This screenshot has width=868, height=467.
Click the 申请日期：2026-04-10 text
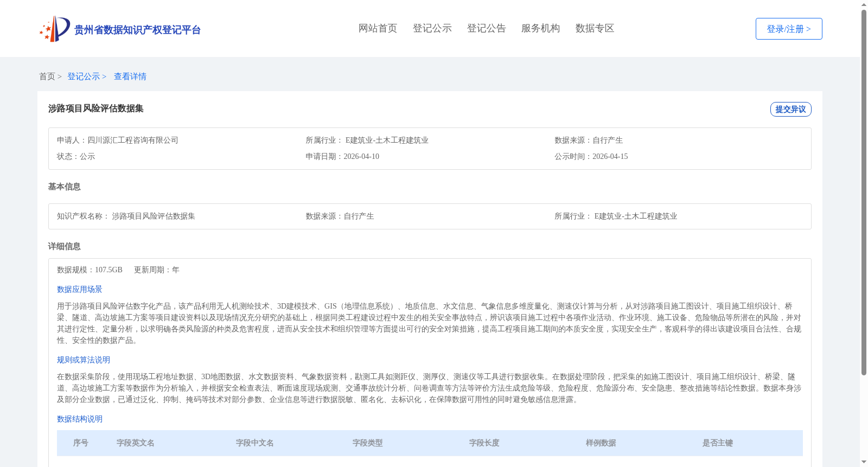coord(342,156)
